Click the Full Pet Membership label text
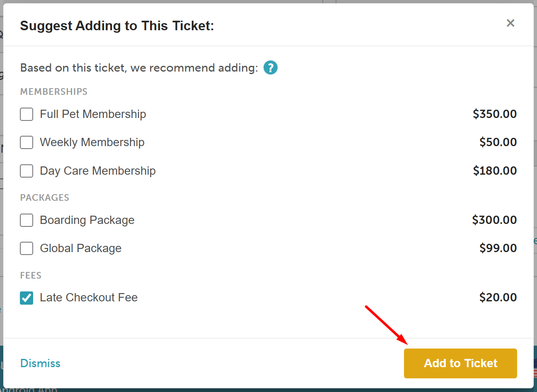The image size is (537, 392). click(x=93, y=114)
